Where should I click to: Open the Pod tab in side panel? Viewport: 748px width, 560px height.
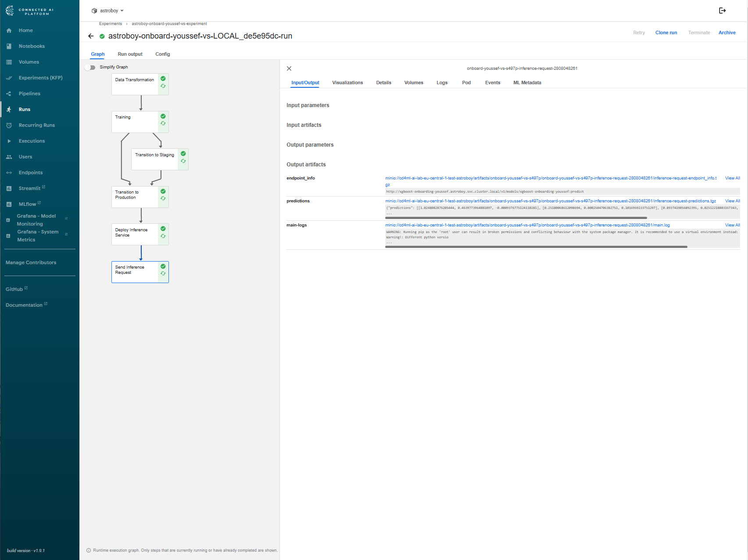466,83
